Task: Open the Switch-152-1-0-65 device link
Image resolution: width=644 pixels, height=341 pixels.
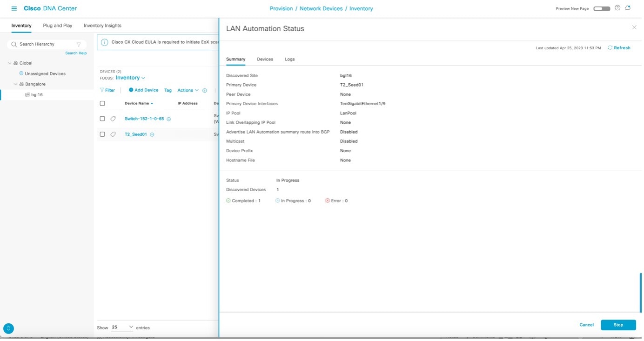Action: [x=144, y=119]
